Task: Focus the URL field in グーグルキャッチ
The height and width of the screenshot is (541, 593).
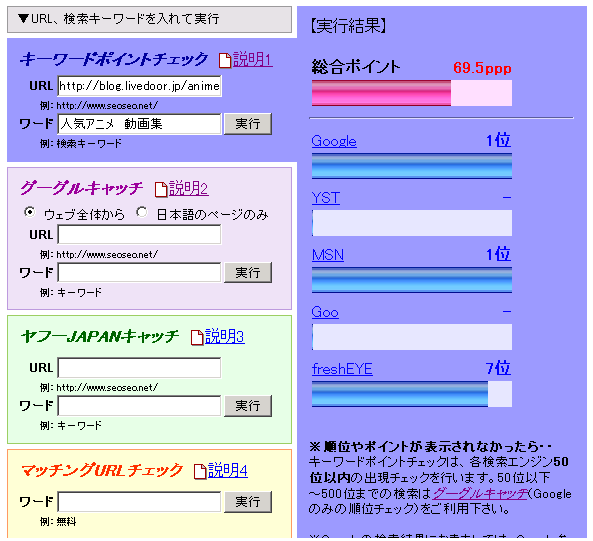Action: [x=139, y=234]
